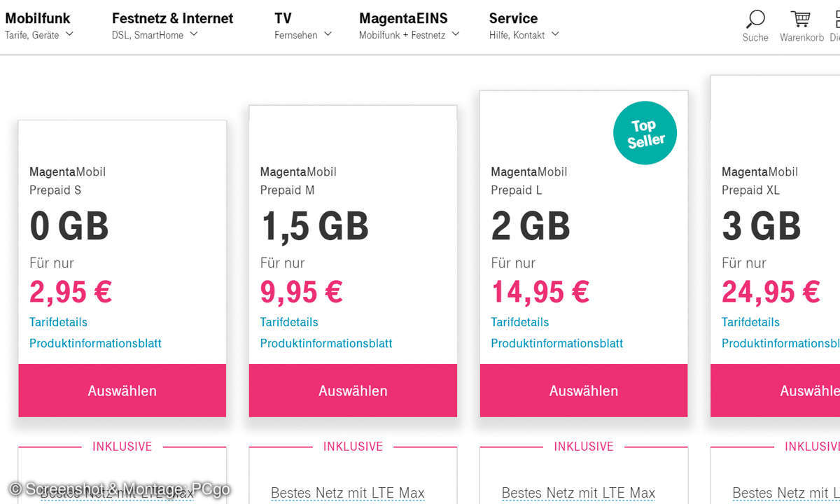
Task: Open the MagentaEINS navigation item
Action: (403, 19)
